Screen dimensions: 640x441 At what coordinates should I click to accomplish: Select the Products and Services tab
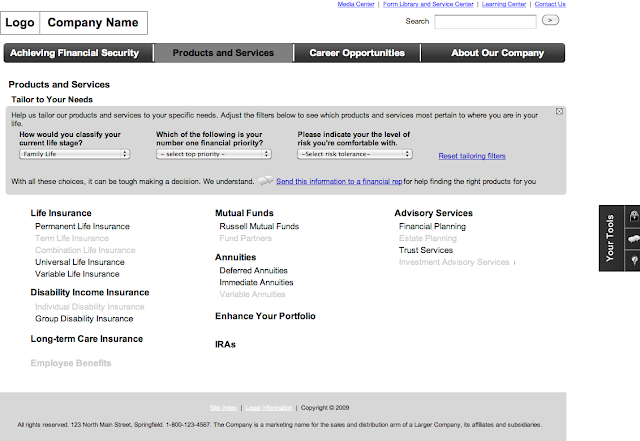point(223,53)
